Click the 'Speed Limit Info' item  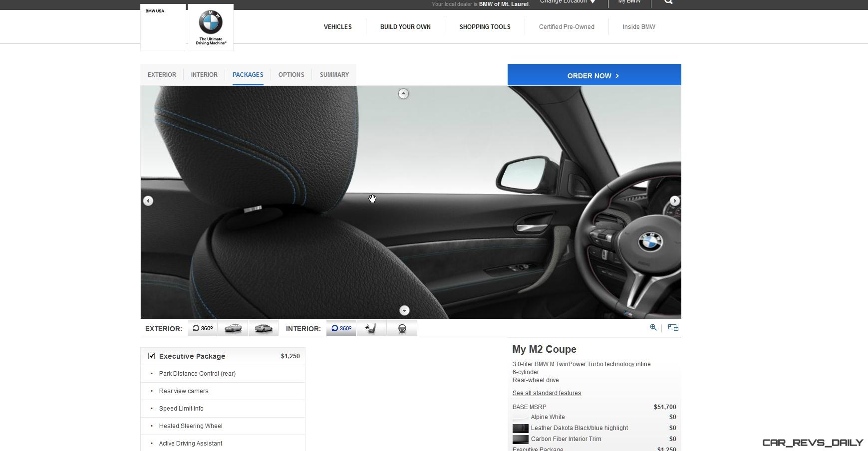point(181,409)
